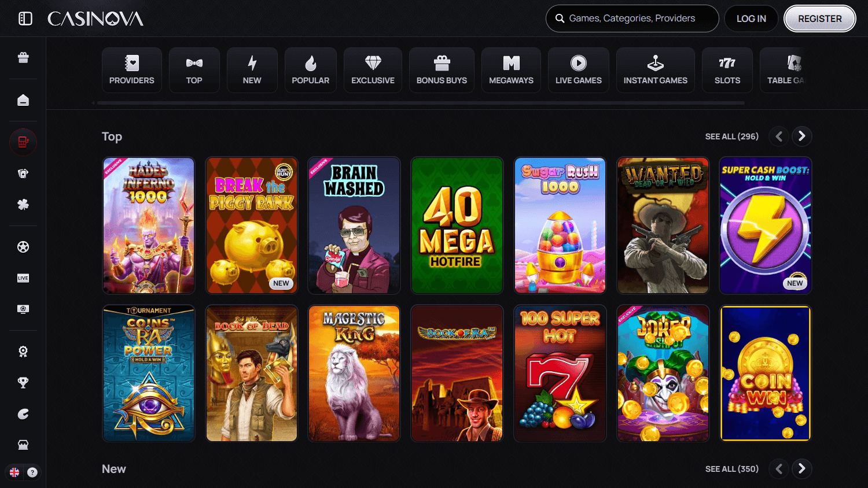Open the search magnifier in the search bar

click(x=560, y=18)
